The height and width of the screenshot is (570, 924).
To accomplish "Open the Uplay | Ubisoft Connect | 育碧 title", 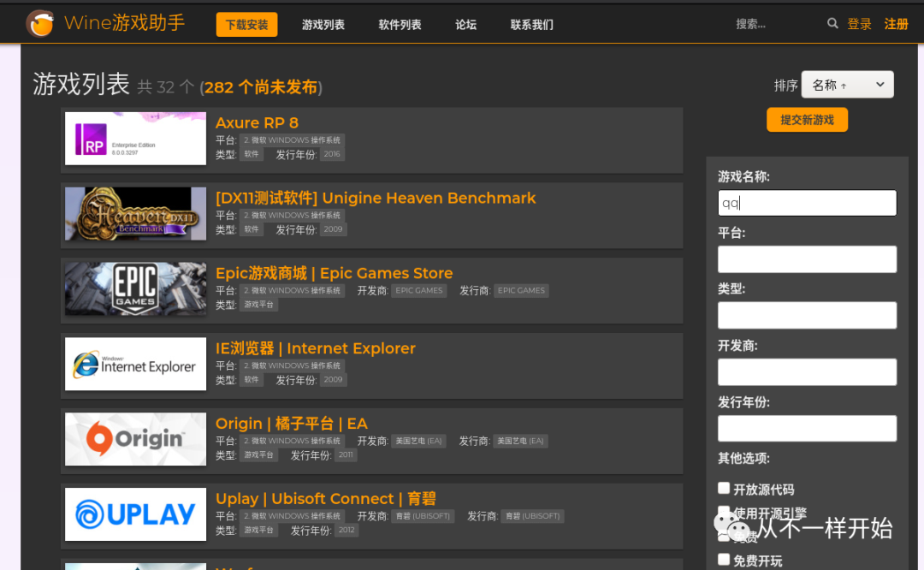I will click(326, 499).
